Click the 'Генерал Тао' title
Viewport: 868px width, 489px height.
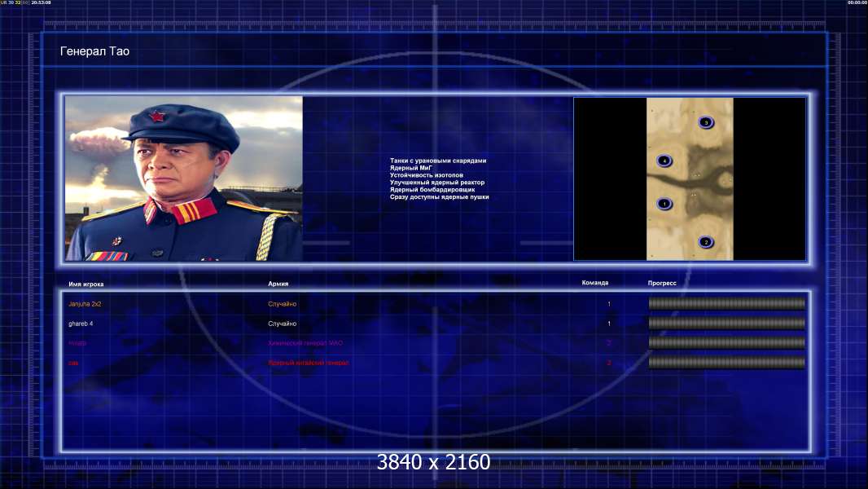94,51
